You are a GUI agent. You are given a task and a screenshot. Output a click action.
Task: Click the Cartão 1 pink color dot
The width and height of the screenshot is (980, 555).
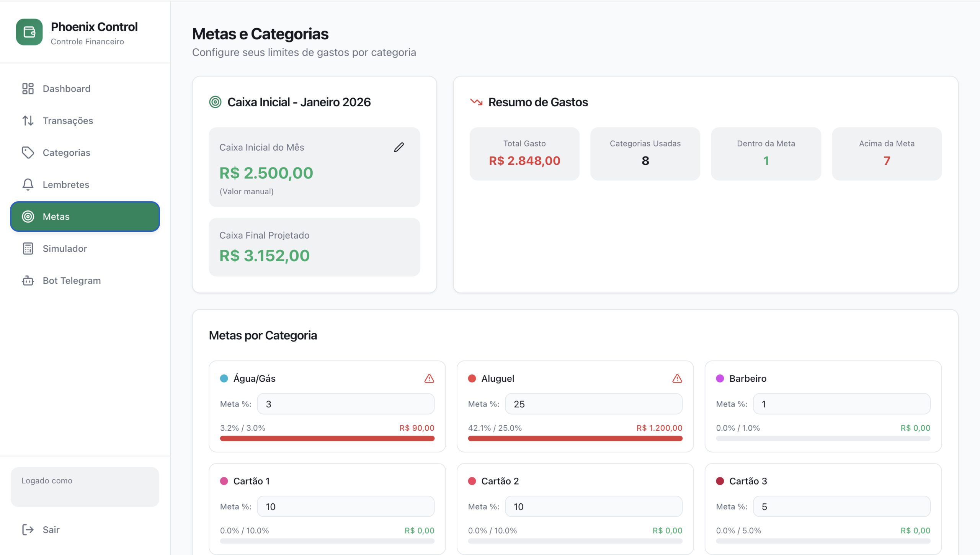(x=224, y=481)
